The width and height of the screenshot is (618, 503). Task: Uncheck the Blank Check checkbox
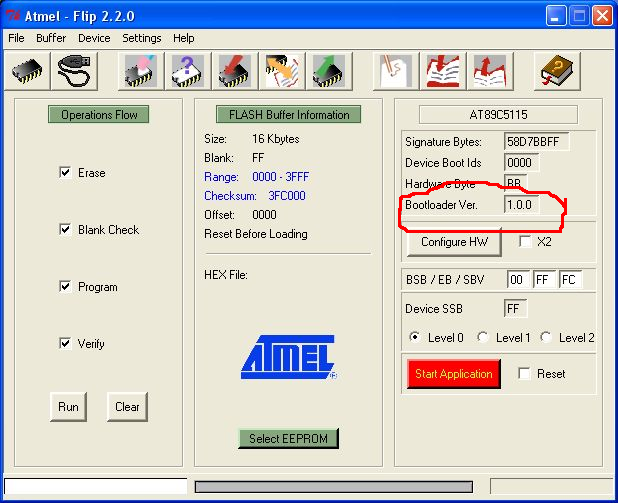point(65,229)
